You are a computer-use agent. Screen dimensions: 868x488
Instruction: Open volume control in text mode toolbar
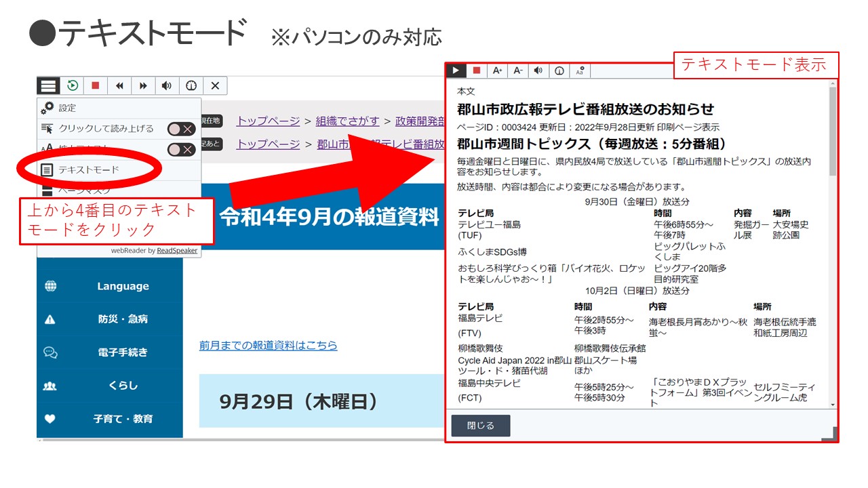[x=538, y=70]
